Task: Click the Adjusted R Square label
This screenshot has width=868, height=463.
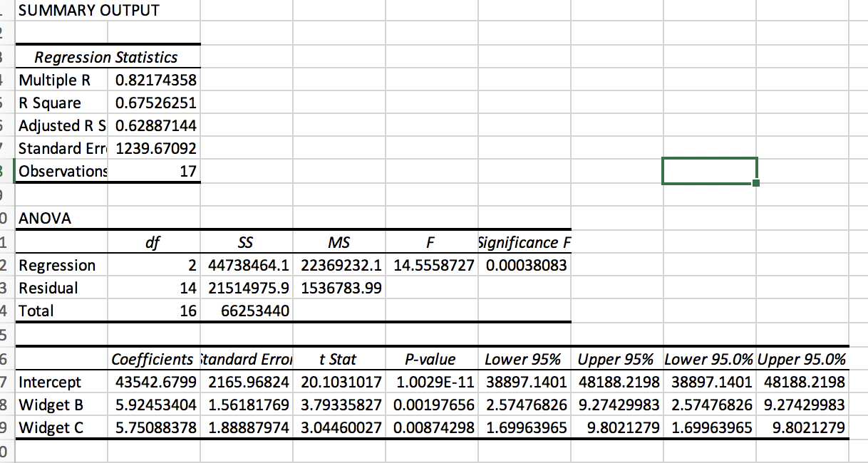Action: 63,125
